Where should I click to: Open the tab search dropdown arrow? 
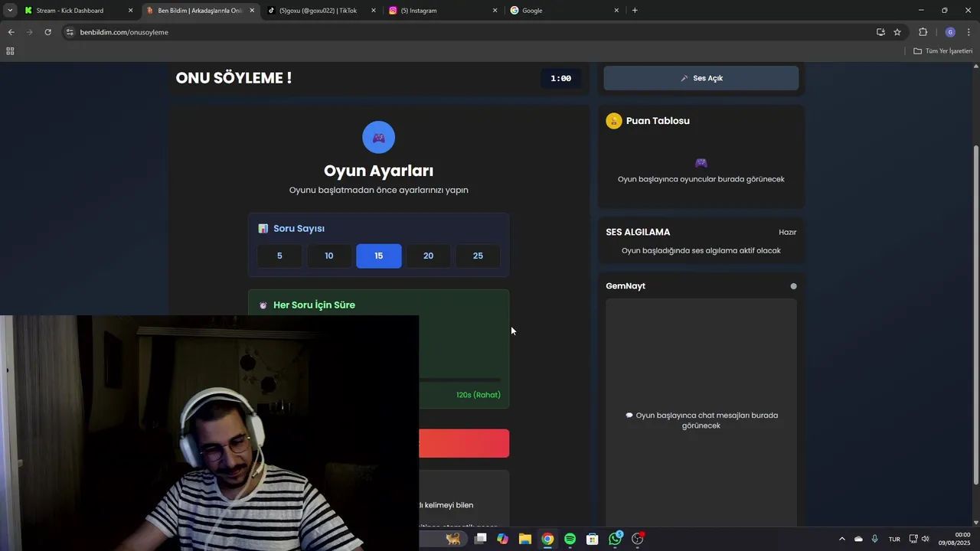click(x=10, y=11)
